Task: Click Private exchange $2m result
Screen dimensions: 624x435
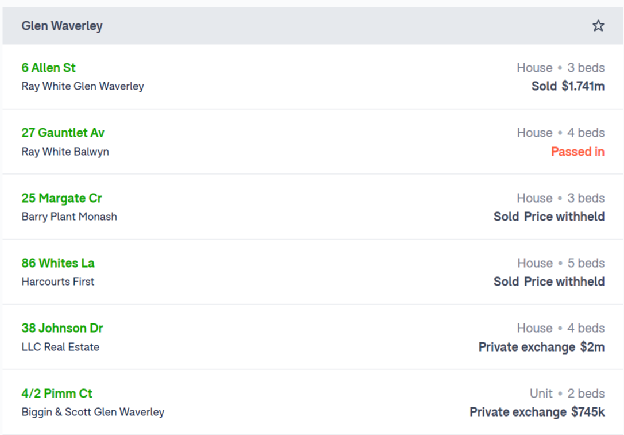Action: [x=542, y=347]
